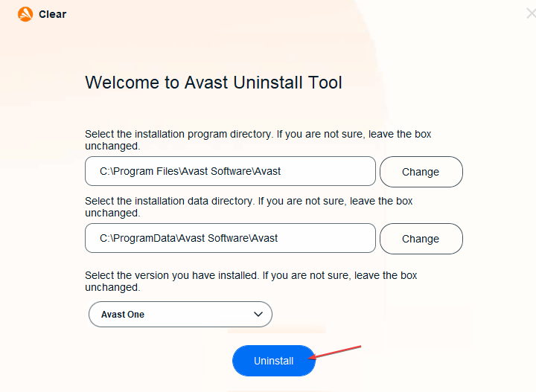Screen dimensions: 536x392
Task: Click Uninstall to start removing Avast
Action: [274, 361]
